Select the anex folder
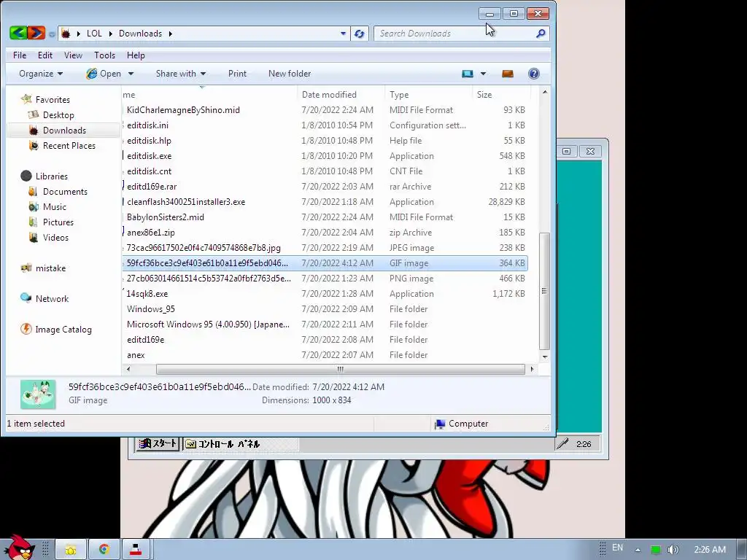Screen dimensions: 747x560 136,355
